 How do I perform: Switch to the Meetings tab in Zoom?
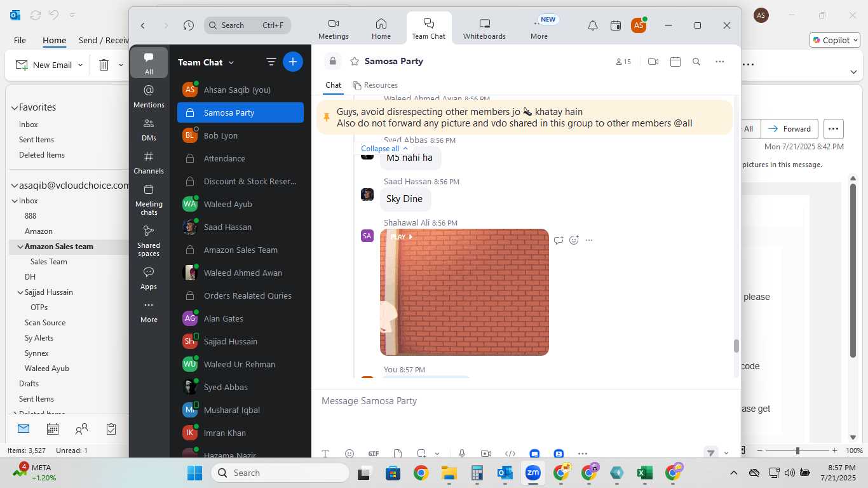tap(334, 29)
